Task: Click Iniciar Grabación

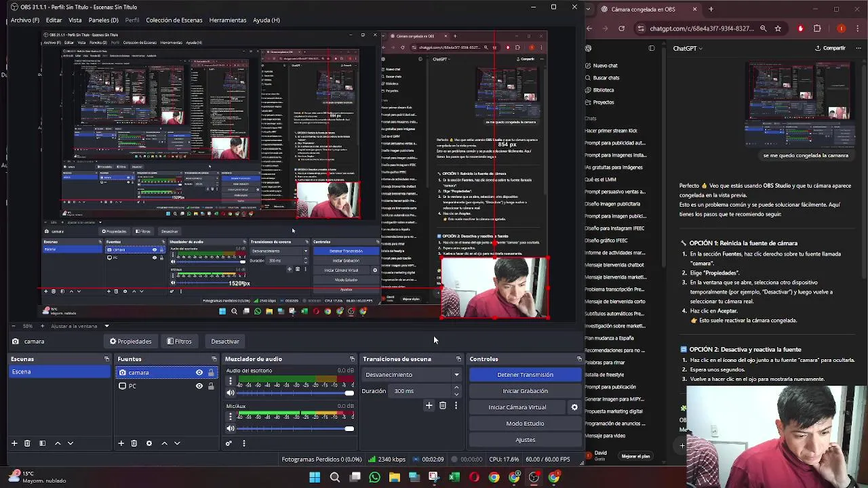Action: click(x=525, y=390)
